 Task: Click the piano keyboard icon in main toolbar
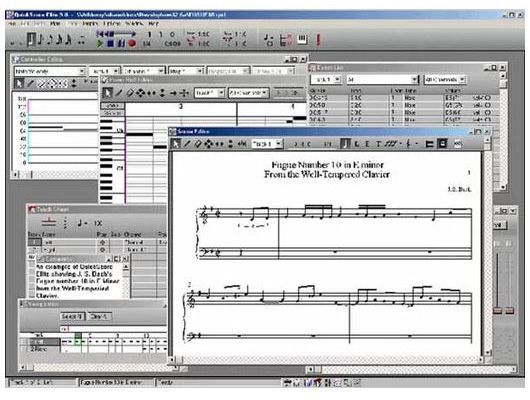[302, 40]
